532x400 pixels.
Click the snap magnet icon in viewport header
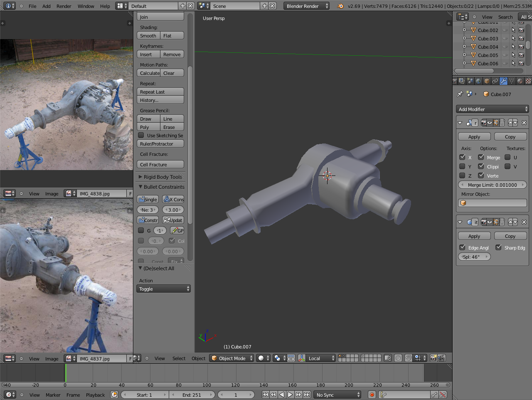tap(409, 358)
